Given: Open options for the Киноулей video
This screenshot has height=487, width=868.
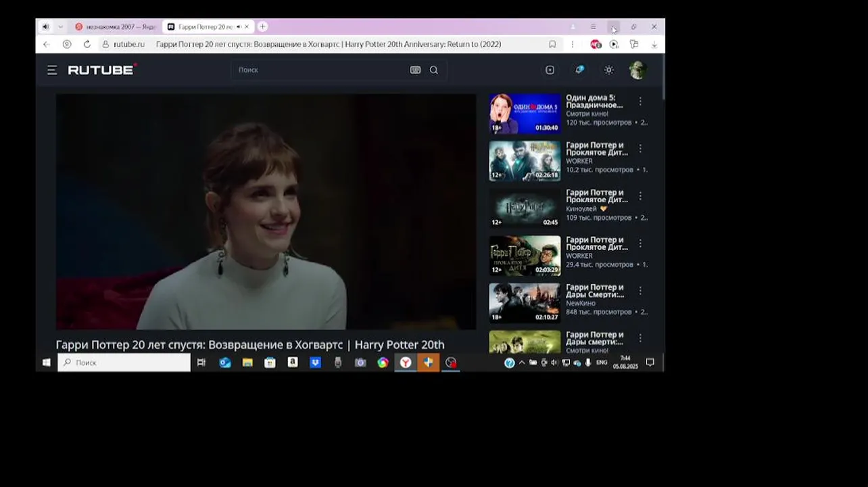Looking at the screenshot, I should (x=640, y=196).
